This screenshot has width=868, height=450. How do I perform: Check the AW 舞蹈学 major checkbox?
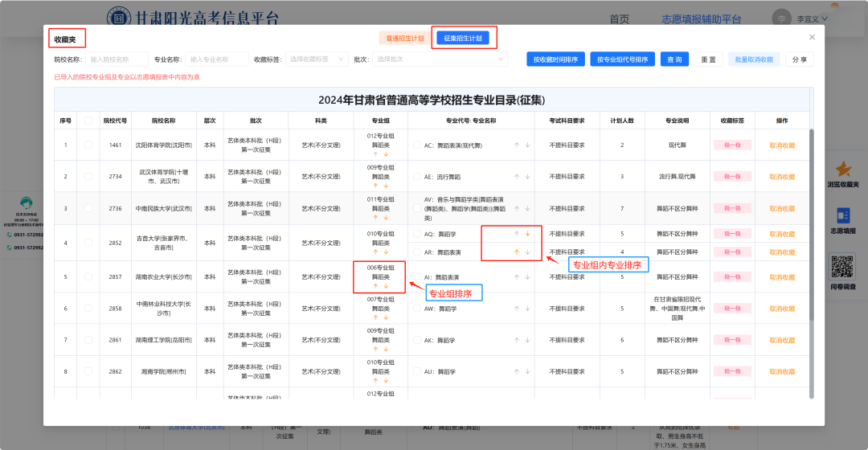click(417, 309)
